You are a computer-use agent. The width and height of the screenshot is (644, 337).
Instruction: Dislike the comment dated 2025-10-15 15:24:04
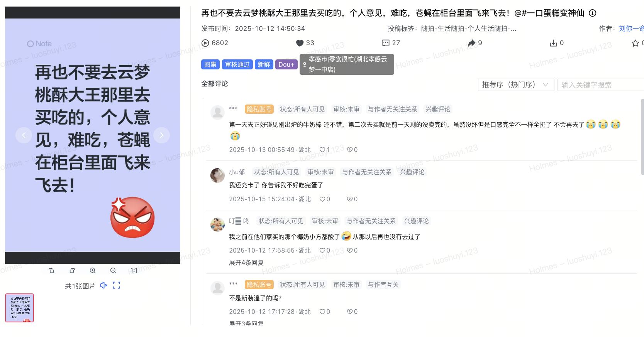pyautogui.click(x=349, y=199)
